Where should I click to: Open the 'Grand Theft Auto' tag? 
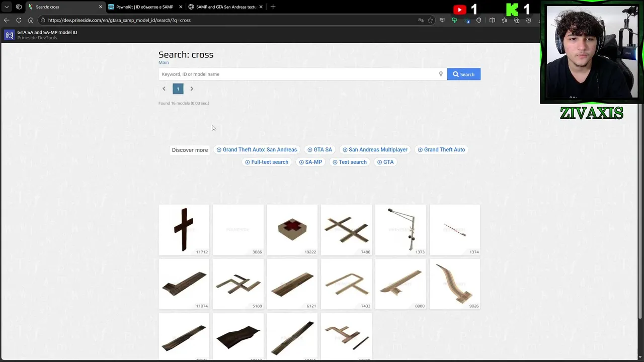click(x=441, y=149)
